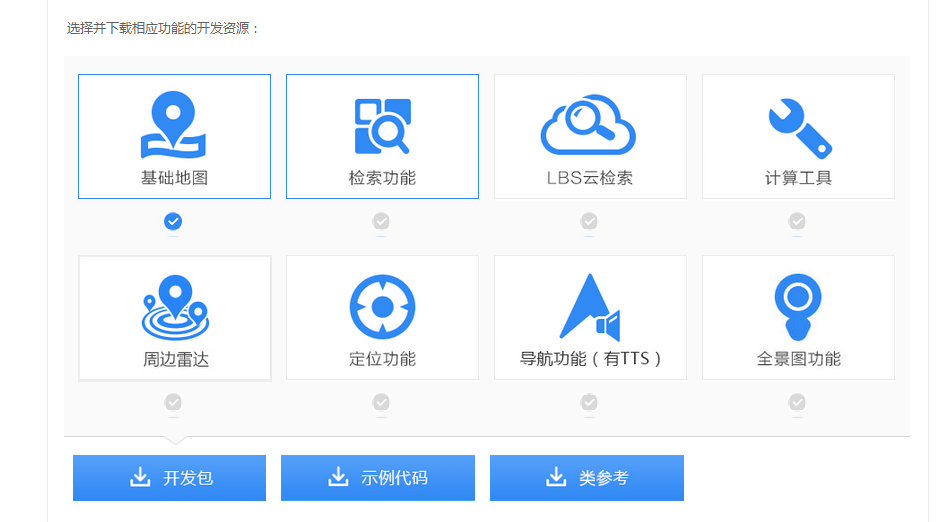Check the checkmark under 检索功能
The width and height of the screenshot is (946, 522).
(381, 221)
